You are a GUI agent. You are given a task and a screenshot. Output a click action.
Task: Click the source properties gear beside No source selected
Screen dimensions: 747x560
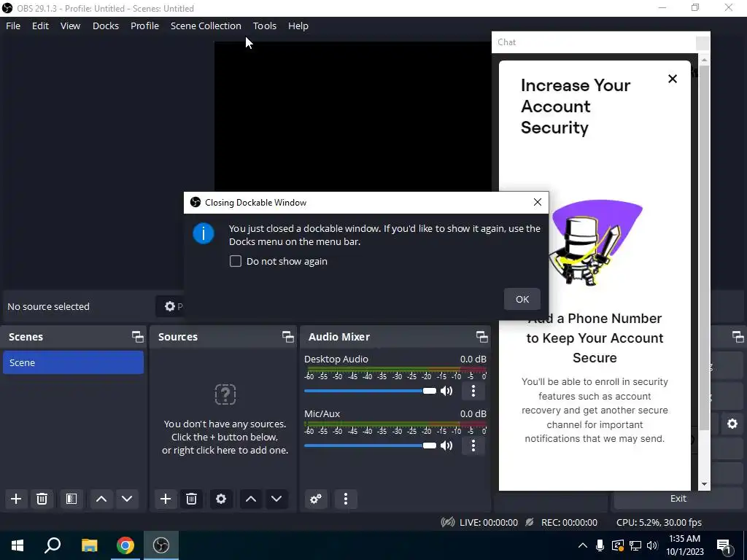point(170,306)
